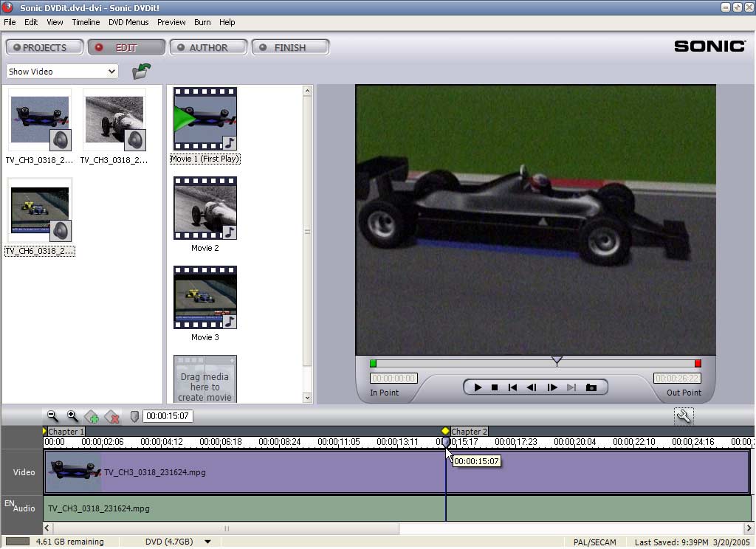The image size is (756, 549).
Task: Open the Show Video dropdown
Action: 62,72
